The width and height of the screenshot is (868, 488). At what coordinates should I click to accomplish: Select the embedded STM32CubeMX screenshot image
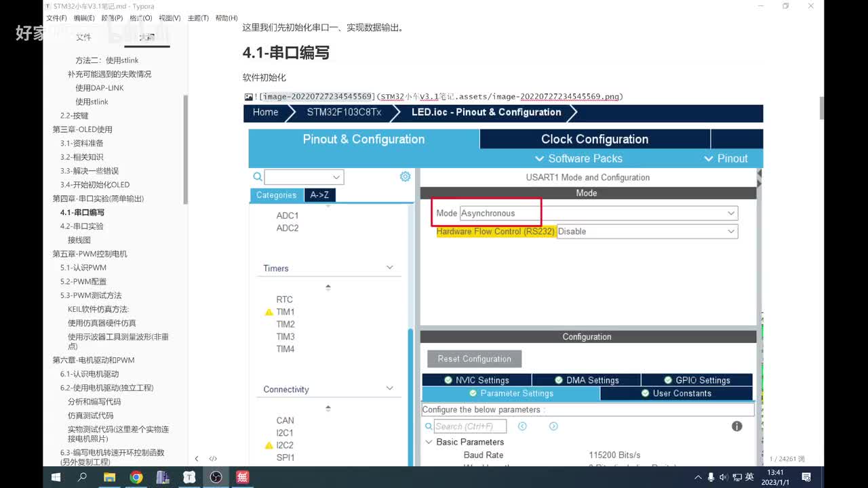[x=503, y=285]
